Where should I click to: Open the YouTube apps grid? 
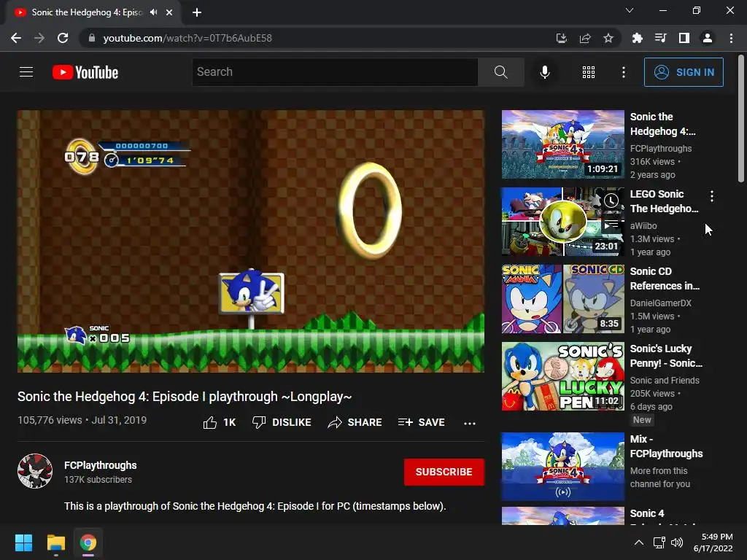[x=589, y=72]
